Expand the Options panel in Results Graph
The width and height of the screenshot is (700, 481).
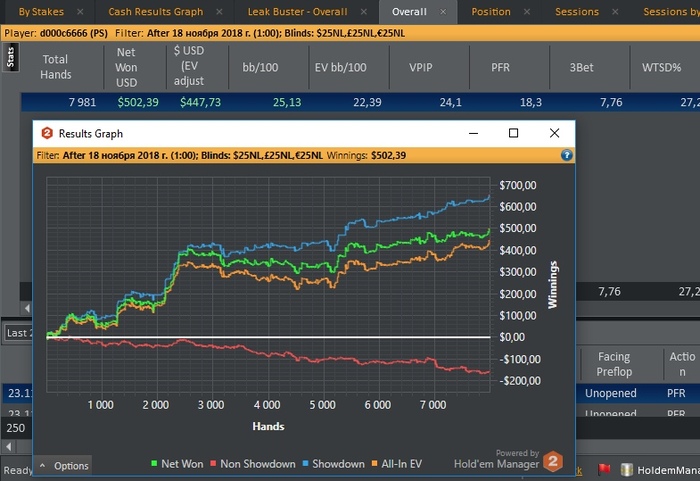pos(64,466)
